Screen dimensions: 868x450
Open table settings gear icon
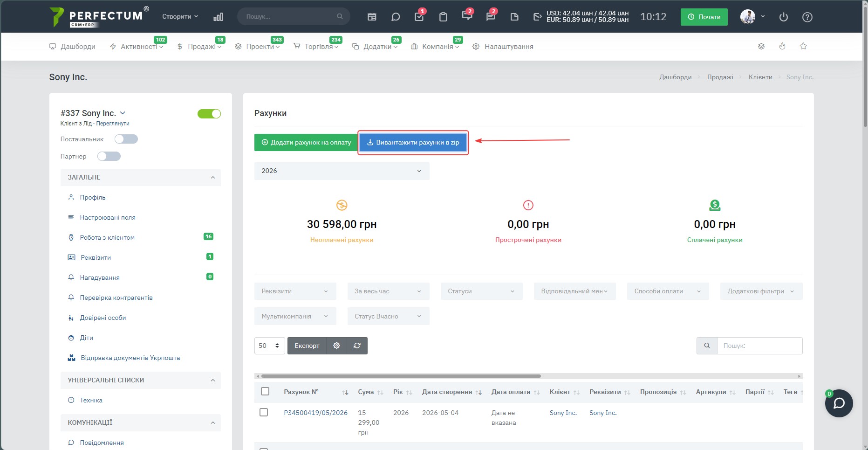click(337, 346)
